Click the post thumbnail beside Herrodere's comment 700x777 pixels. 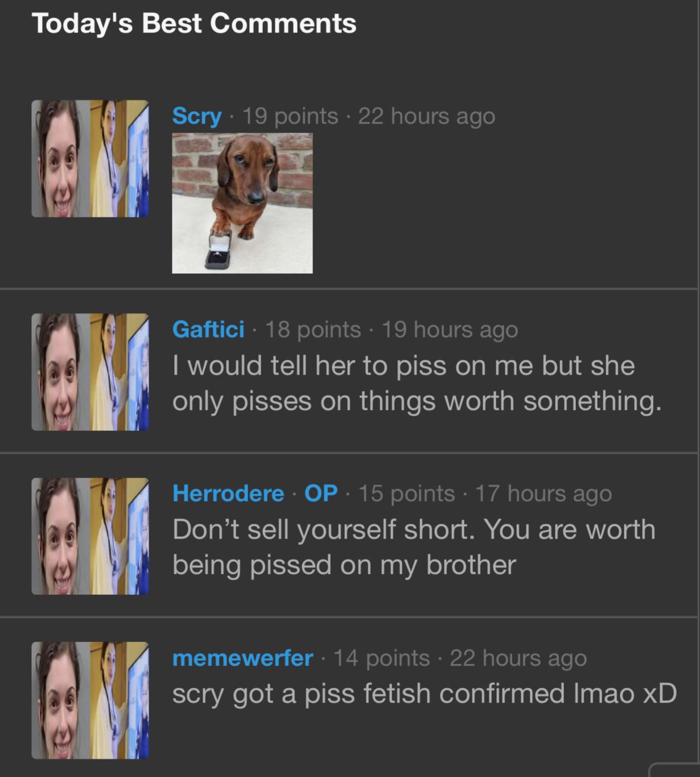tap(90, 536)
